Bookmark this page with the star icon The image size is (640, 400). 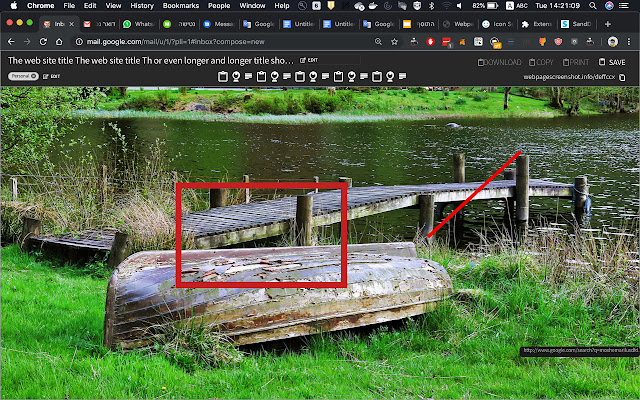(x=396, y=42)
